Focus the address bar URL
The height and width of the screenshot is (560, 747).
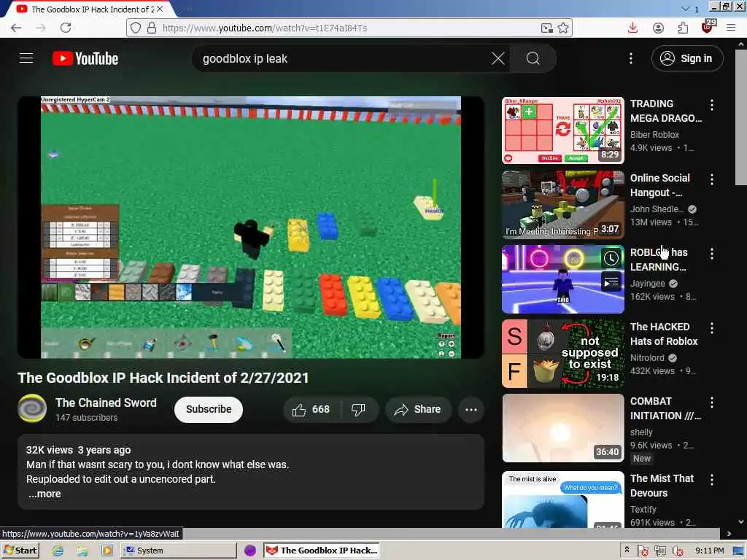(350, 28)
